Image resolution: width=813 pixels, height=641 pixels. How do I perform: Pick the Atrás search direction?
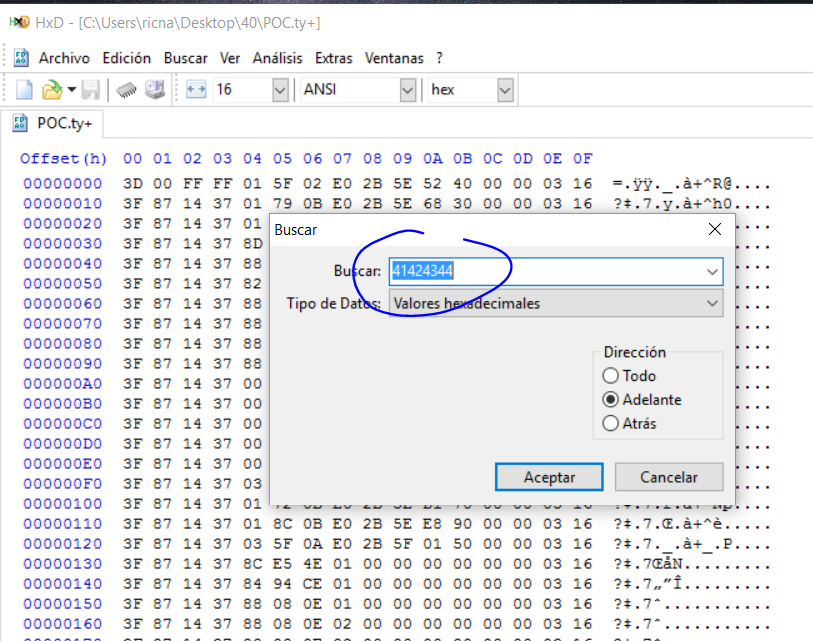[x=611, y=423]
